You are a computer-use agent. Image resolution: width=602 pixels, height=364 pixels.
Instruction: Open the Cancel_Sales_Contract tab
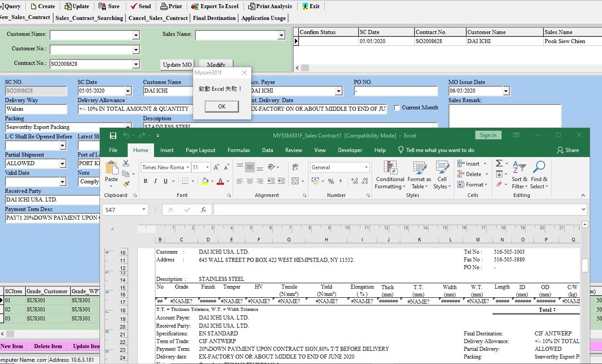pos(158,18)
